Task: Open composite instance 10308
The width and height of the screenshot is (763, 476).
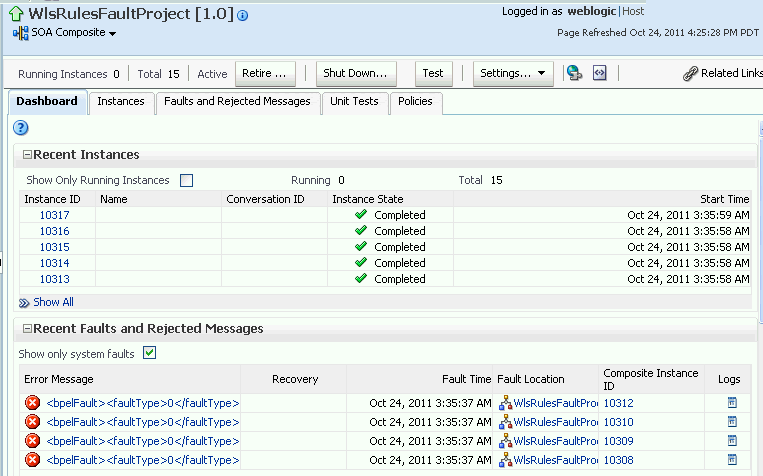Action: 618,460
